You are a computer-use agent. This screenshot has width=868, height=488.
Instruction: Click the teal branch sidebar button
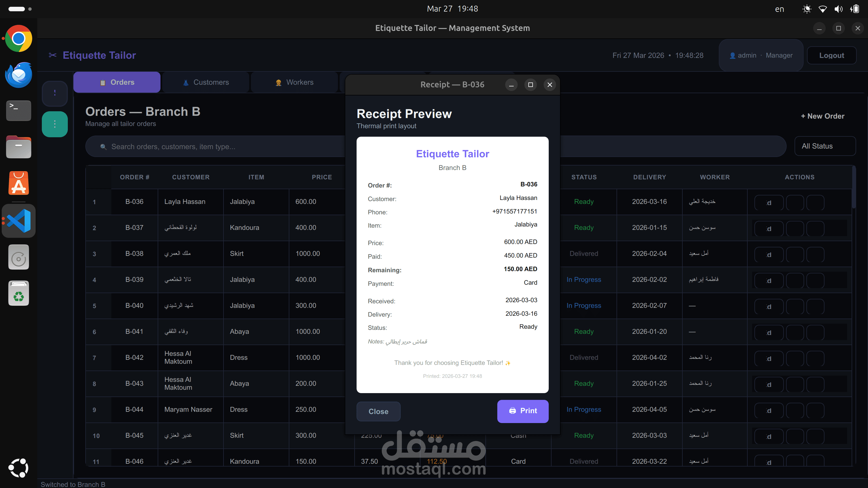[55, 124]
